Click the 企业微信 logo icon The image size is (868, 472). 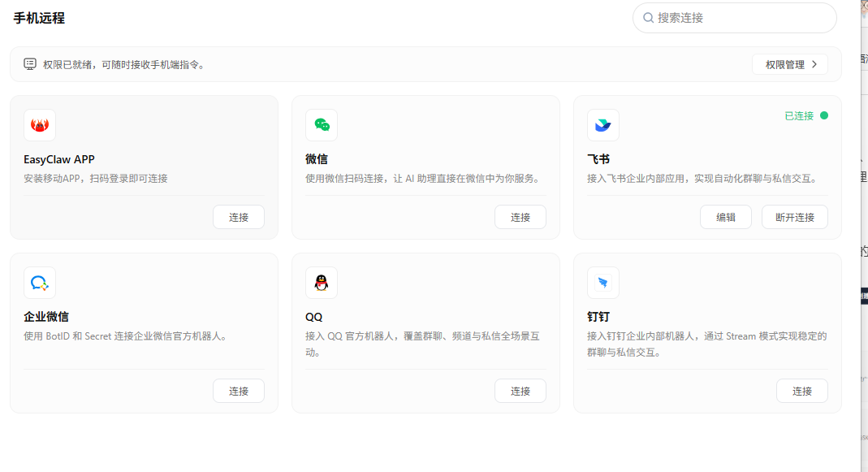pos(39,283)
